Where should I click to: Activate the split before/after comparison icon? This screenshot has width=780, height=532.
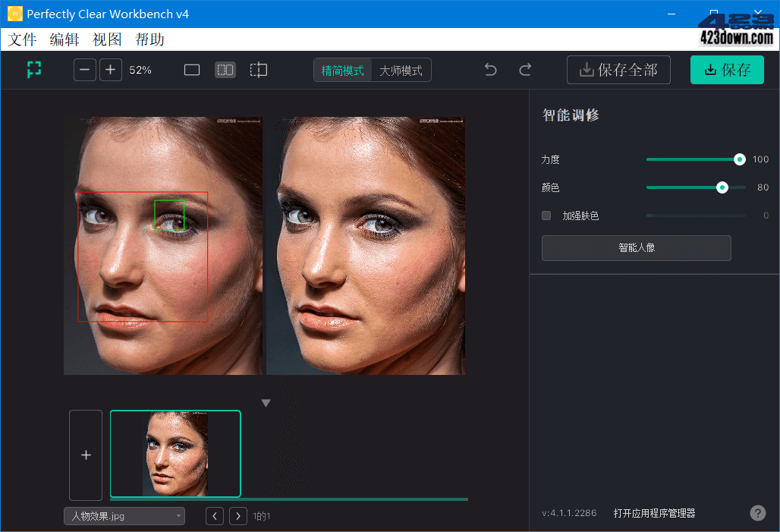(225, 69)
